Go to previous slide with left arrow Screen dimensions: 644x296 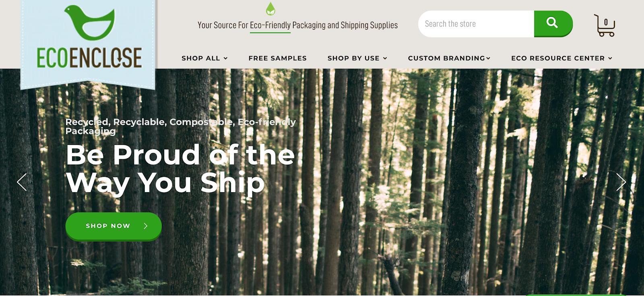coord(22,182)
